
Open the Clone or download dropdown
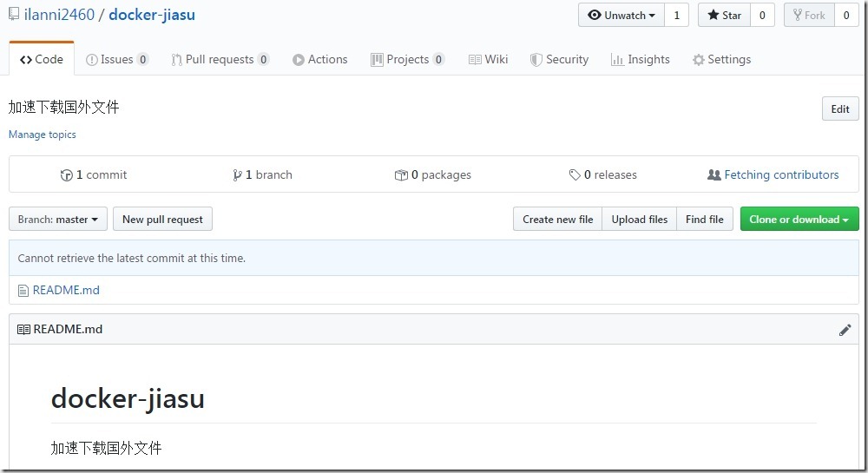(799, 220)
